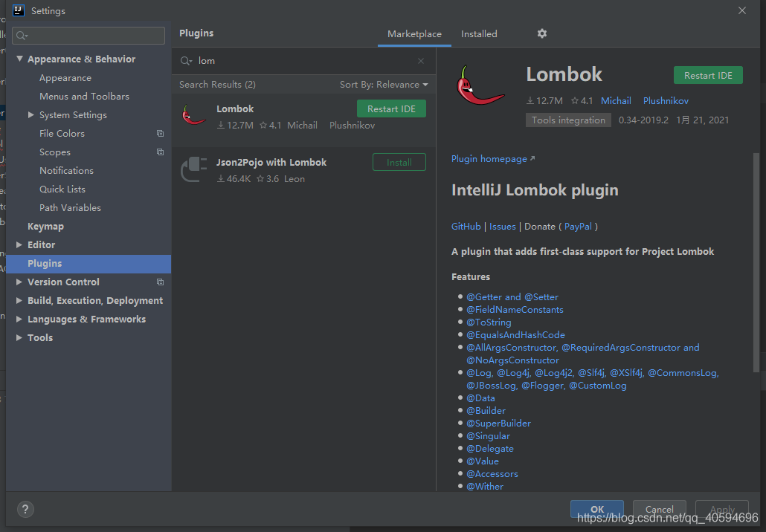This screenshot has width=766, height=532.
Task: Click the Apply button
Action: [x=722, y=509]
